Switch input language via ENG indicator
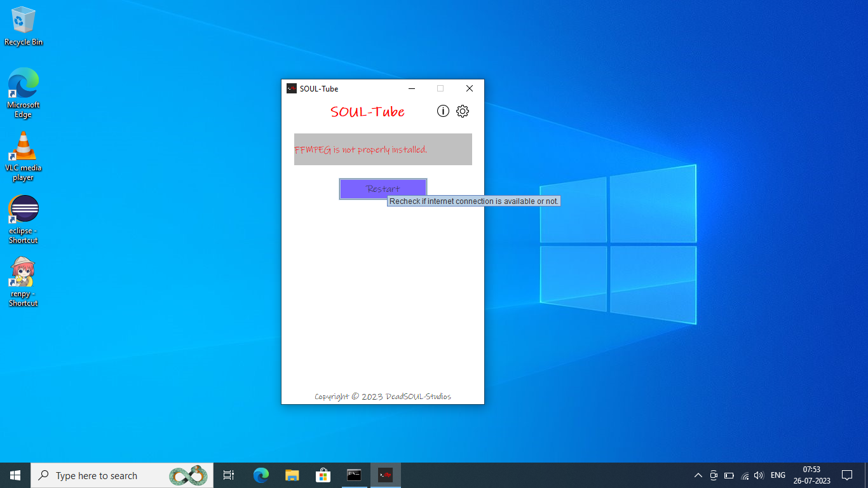The image size is (868, 488). (x=777, y=475)
